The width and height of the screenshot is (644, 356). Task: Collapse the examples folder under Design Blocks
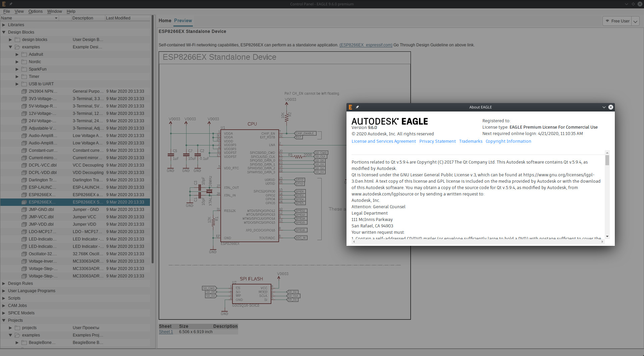point(10,47)
